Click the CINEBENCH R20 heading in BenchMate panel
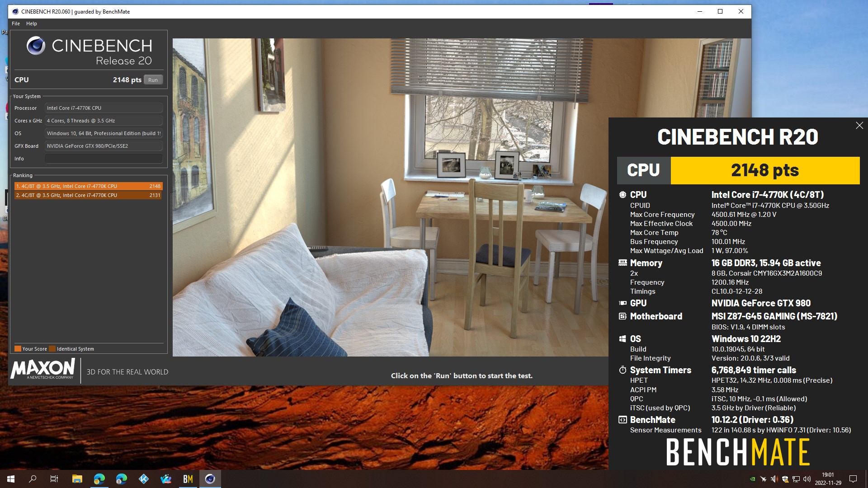868x488 pixels. (738, 137)
